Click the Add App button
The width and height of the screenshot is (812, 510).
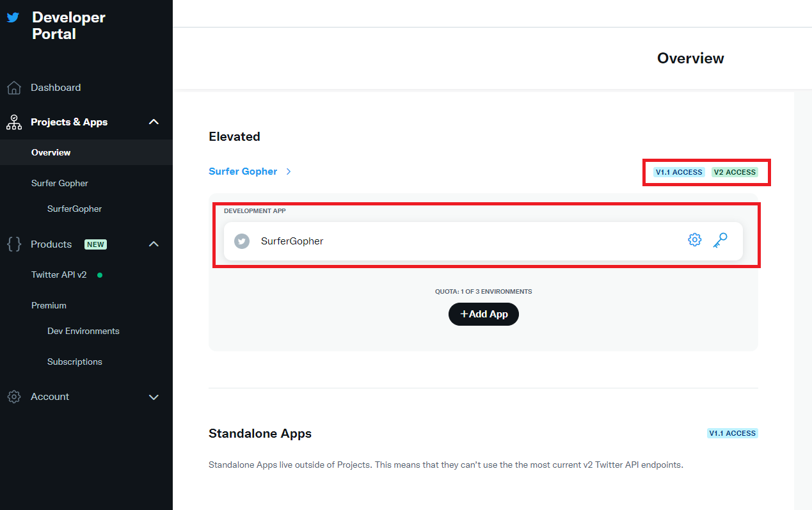coord(484,314)
